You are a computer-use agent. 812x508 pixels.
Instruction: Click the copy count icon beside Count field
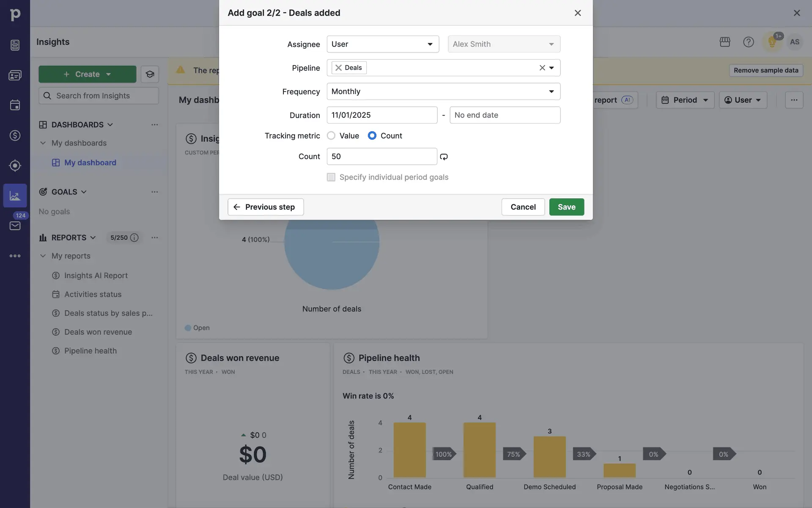(x=444, y=157)
